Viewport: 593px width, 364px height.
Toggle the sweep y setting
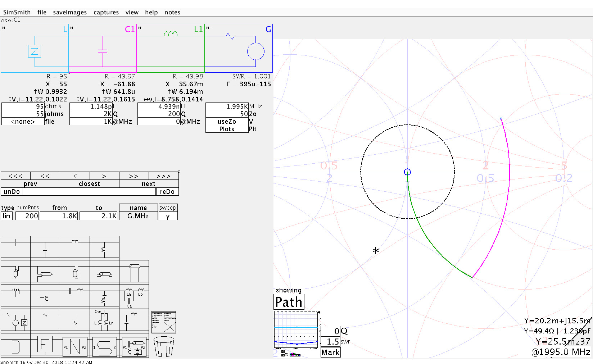[x=168, y=216]
